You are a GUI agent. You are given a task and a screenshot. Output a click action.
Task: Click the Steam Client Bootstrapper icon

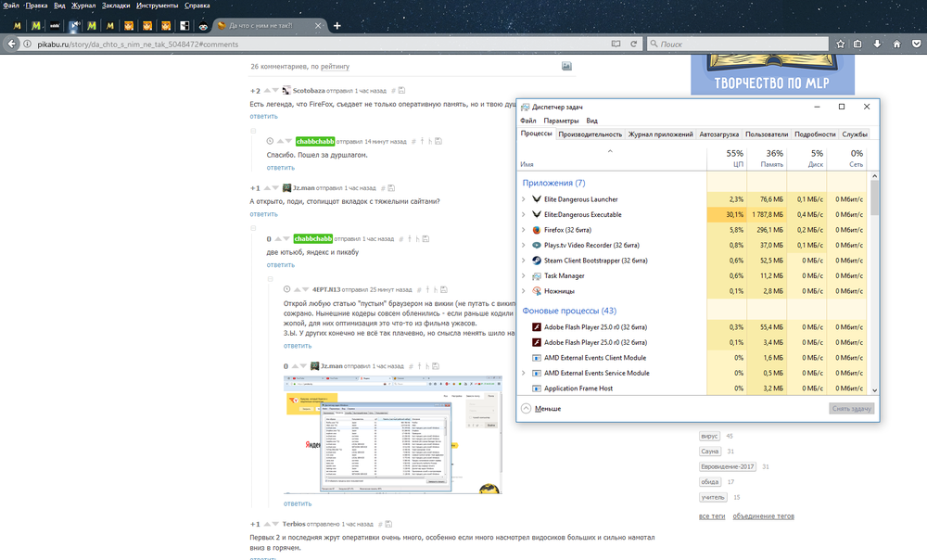[537, 261]
